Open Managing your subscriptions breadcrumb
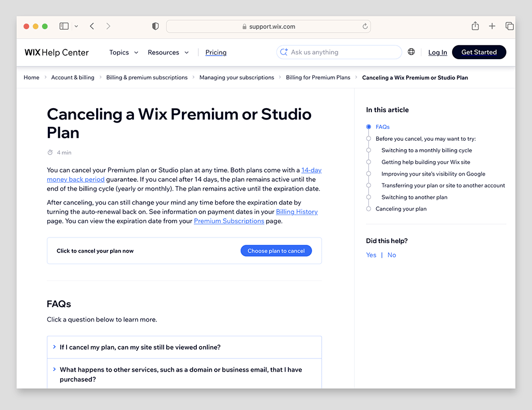This screenshot has height=410, width=532. (x=237, y=77)
